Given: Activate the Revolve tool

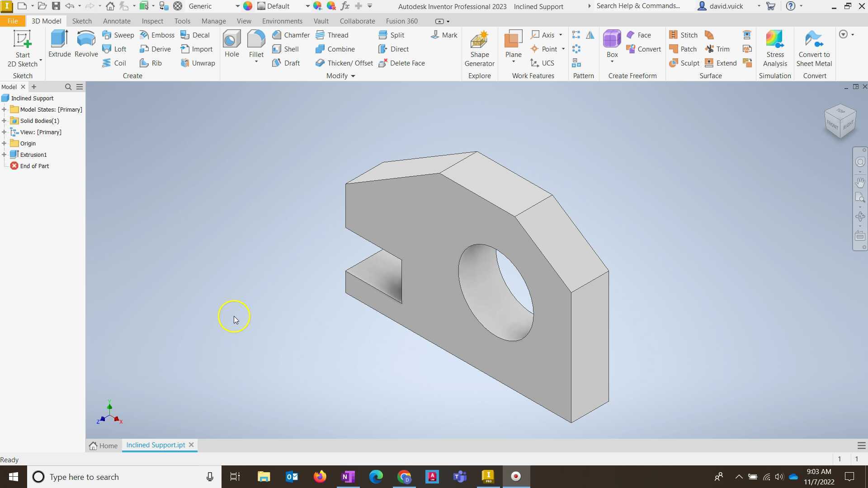Looking at the screenshot, I should [x=86, y=45].
